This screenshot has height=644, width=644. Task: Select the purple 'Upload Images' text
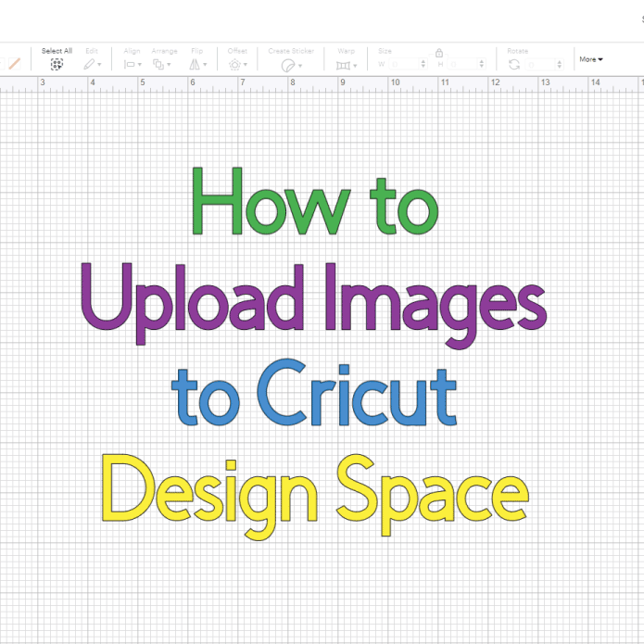tap(313, 305)
